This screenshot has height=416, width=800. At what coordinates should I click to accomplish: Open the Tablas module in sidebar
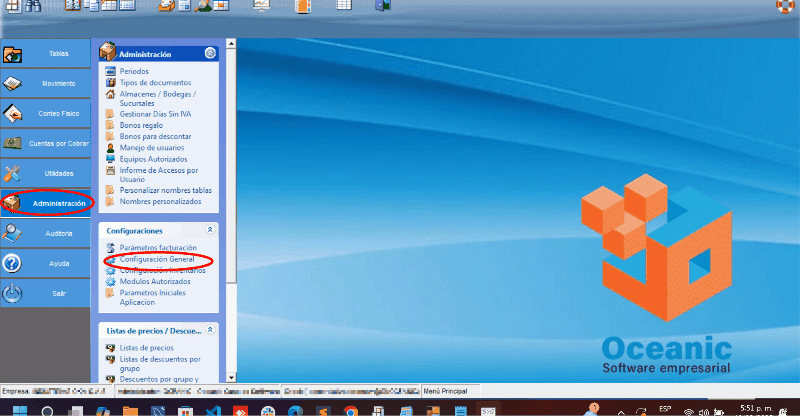click(50, 53)
